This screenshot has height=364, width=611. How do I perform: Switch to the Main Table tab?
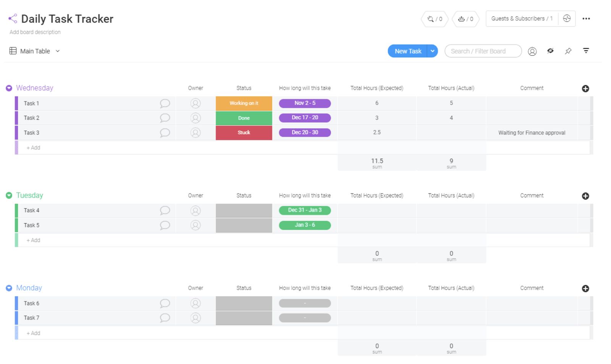[35, 51]
